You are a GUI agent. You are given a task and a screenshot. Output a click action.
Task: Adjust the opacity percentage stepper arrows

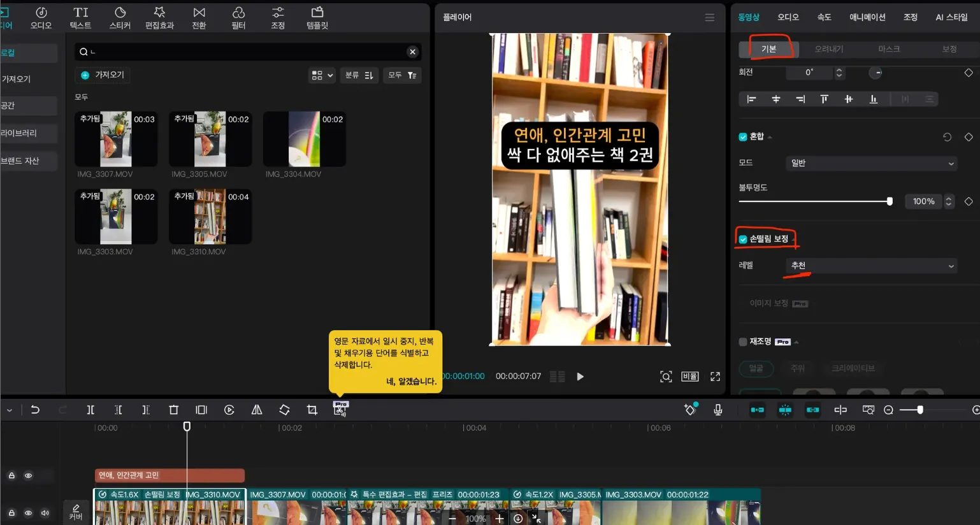point(948,201)
